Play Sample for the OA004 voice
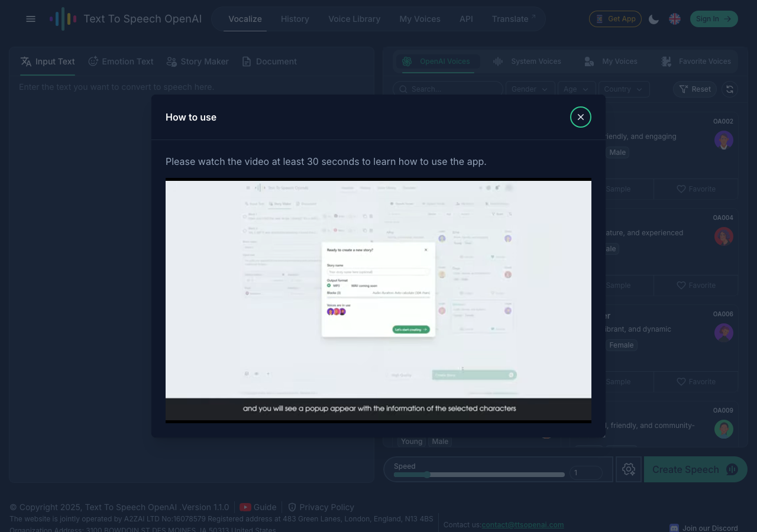 click(618, 286)
